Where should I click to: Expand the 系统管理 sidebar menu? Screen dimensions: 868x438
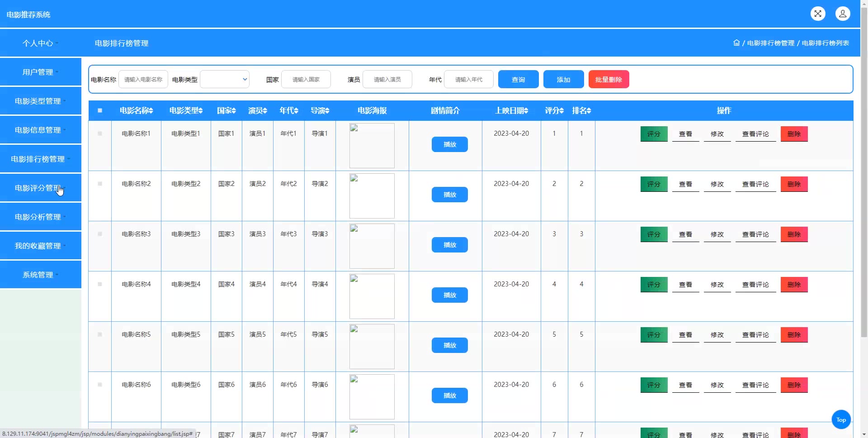[41, 275]
